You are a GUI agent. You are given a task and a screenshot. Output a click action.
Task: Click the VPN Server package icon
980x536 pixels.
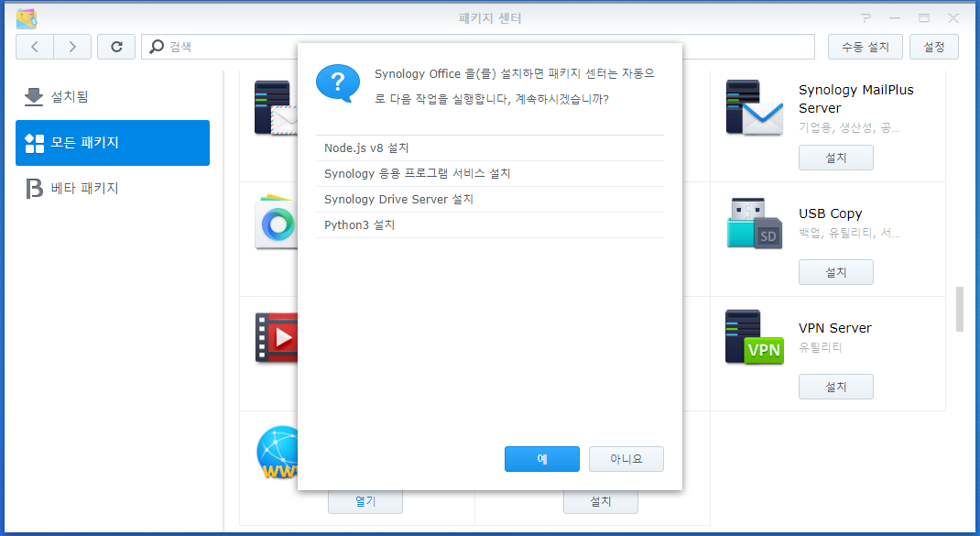[755, 337]
